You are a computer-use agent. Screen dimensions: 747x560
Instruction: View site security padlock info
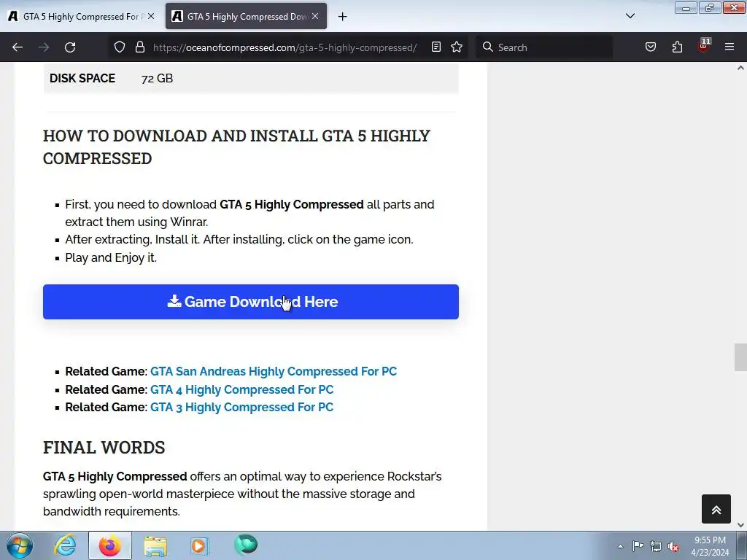(x=139, y=47)
